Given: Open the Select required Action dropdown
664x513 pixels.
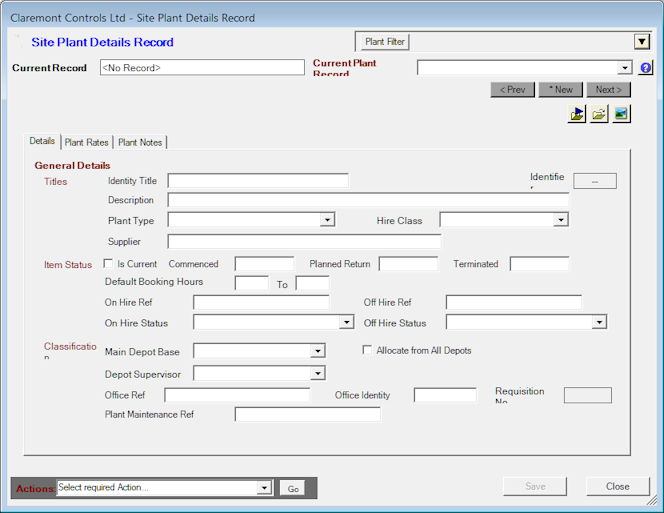Looking at the screenshot, I should click(x=264, y=488).
